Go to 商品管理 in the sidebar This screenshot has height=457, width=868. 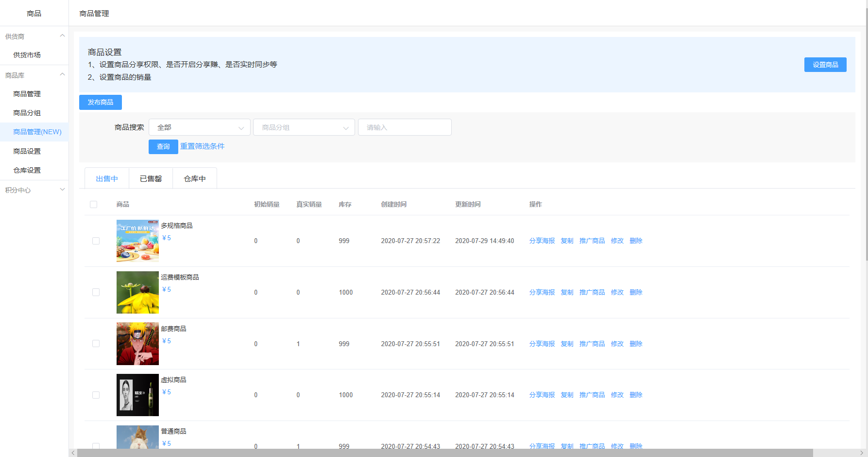pos(27,94)
